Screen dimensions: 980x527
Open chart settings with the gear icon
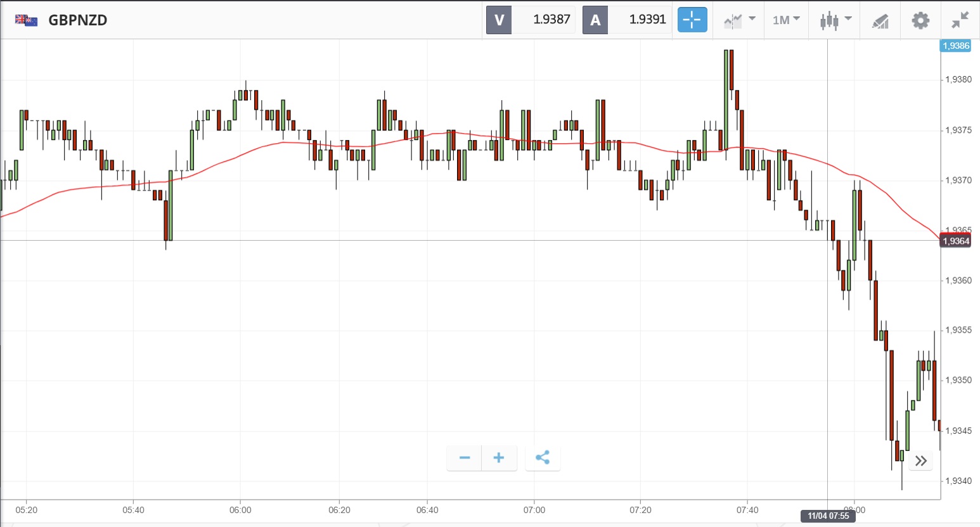[920, 20]
